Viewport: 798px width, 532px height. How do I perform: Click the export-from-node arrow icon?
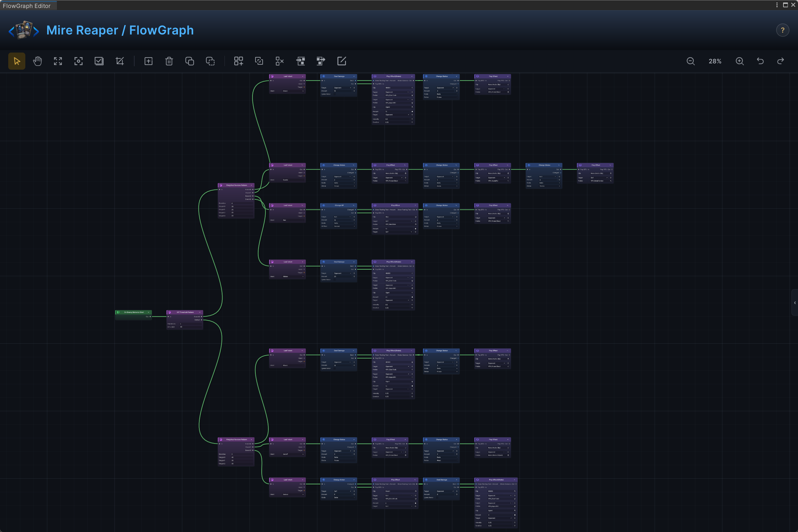(x=321, y=61)
